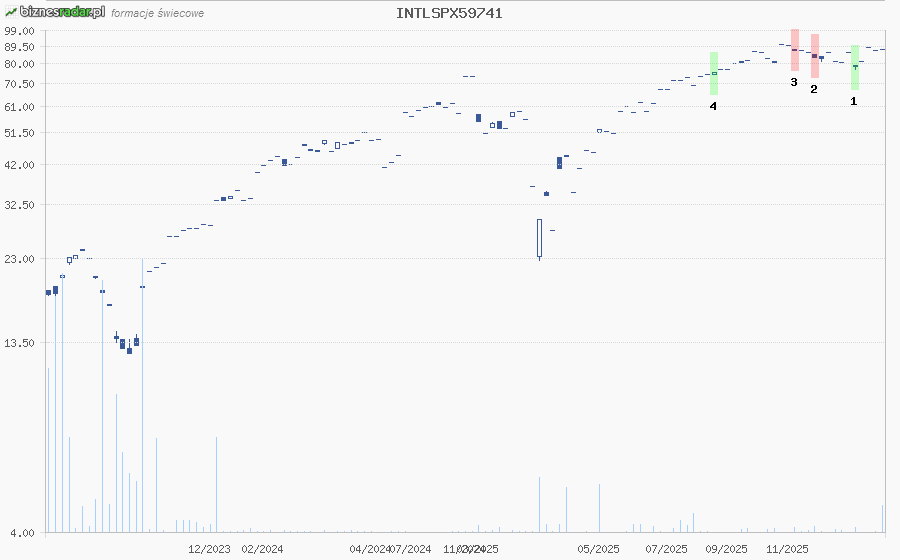Click the 05/2025 date label on the axis
Screen dimensions: 900x560
click(598, 549)
